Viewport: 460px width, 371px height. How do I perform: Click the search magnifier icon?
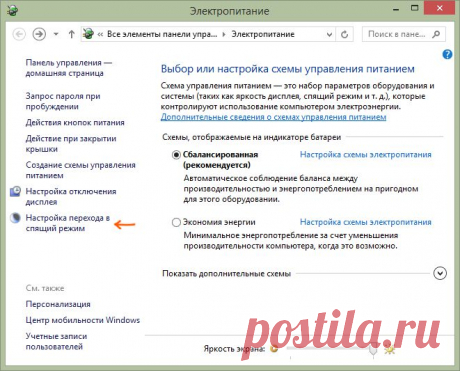coord(436,34)
